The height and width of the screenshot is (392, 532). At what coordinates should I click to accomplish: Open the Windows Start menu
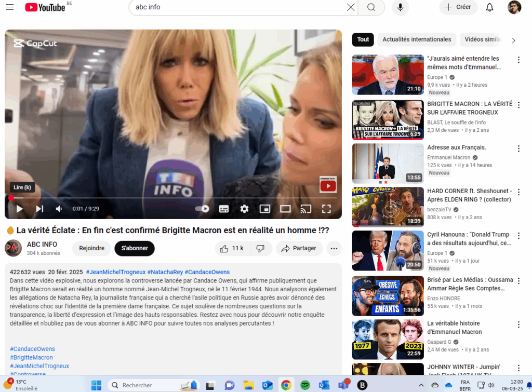(x=96, y=385)
